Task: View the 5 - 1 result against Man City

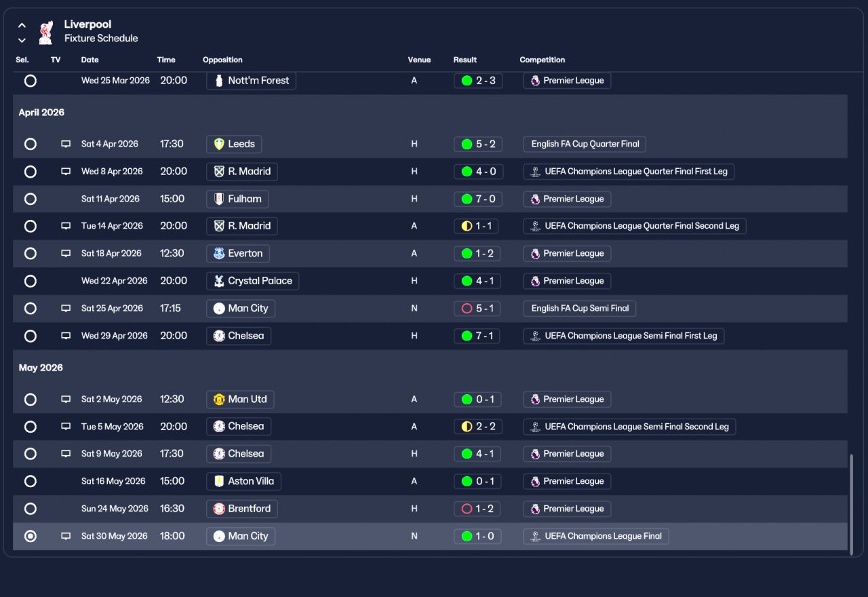Action: 478,308
